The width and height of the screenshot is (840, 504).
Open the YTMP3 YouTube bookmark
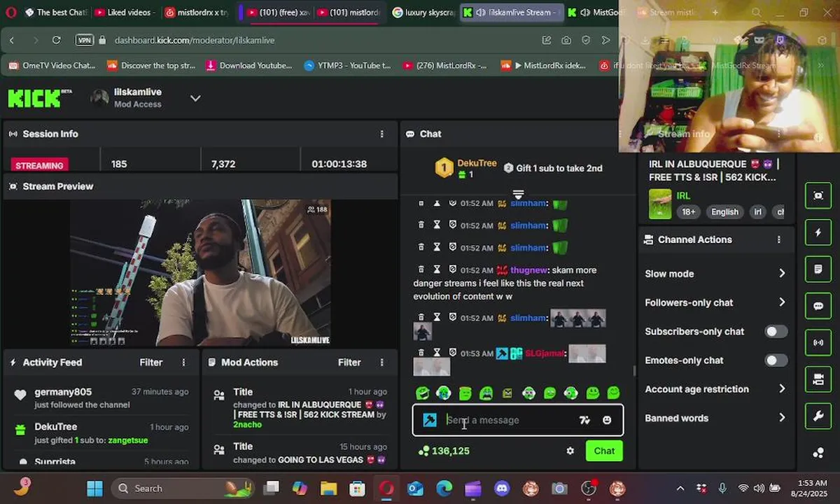point(347,66)
